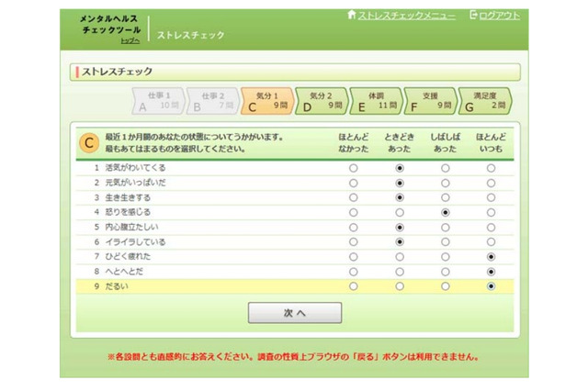Choose ほとんどいつも for 怒りを感じる

tap(491, 213)
